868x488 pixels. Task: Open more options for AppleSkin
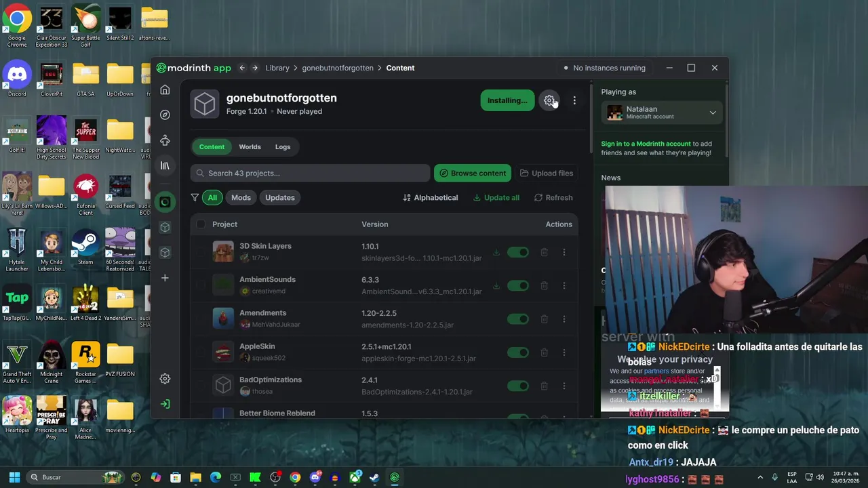(x=564, y=352)
